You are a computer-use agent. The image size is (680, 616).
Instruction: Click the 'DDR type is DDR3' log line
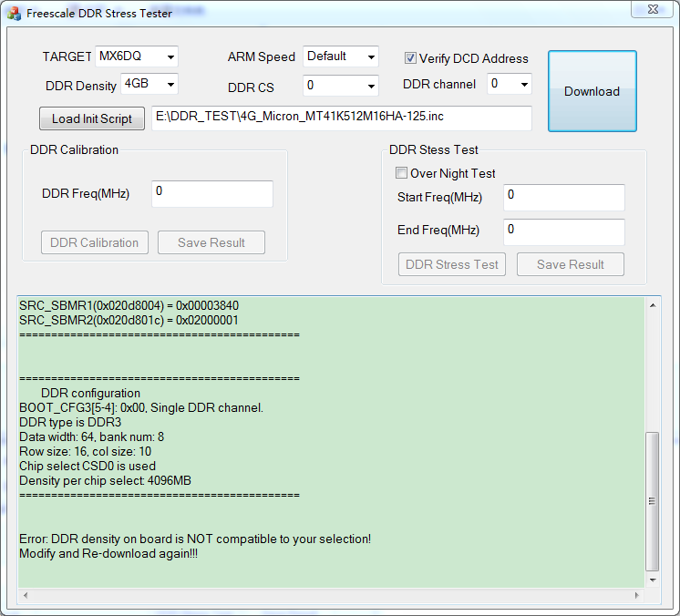[70, 422]
